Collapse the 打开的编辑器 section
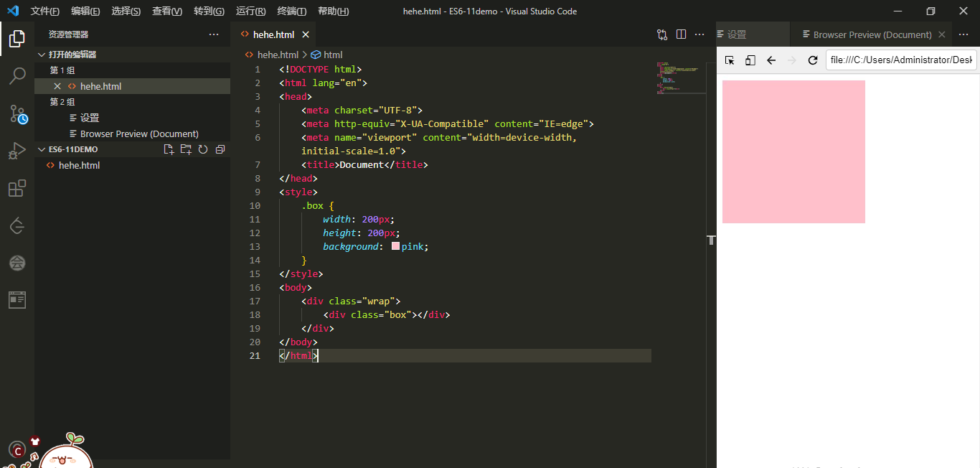The height and width of the screenshot is (468, 980). pos(42,54)
